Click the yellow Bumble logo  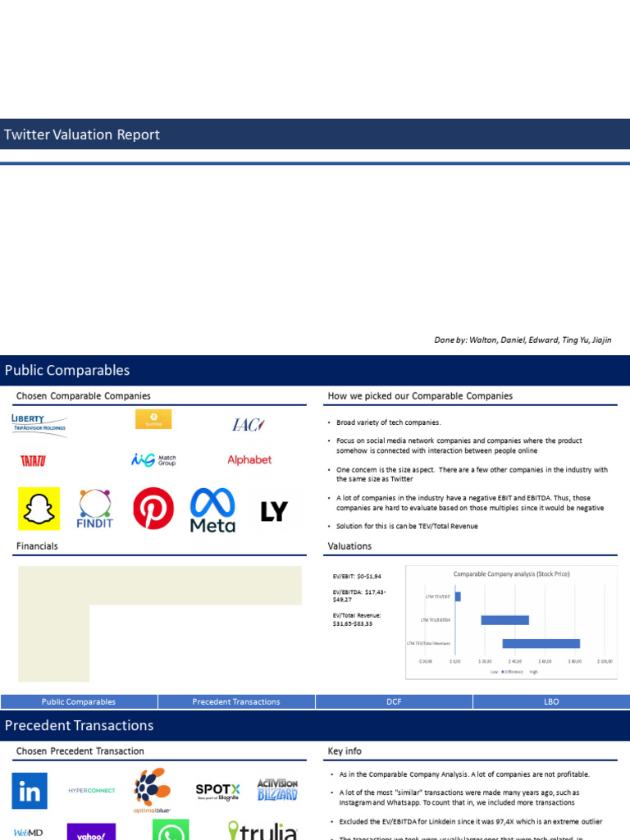click(153, 419)
